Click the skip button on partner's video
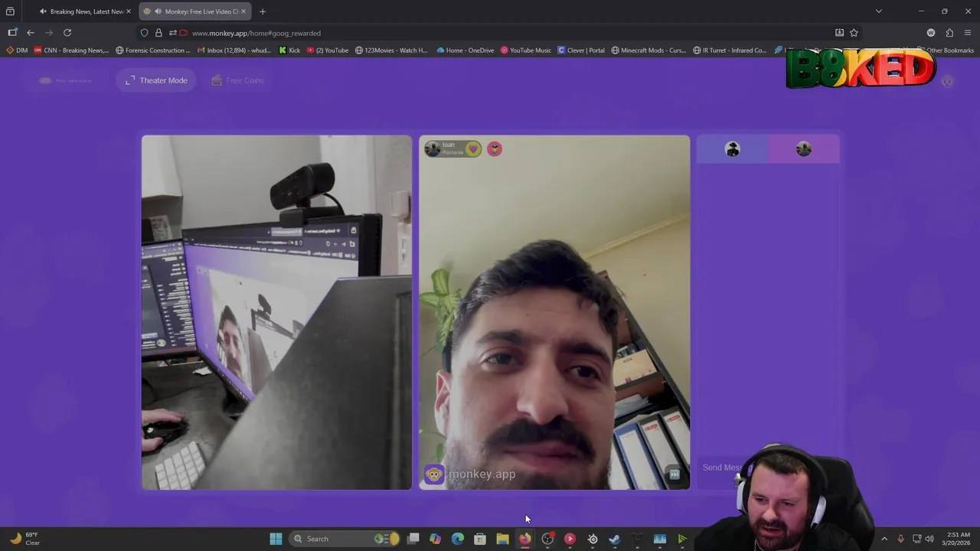Screen dimensions: 980x551 tap(674, 474)
